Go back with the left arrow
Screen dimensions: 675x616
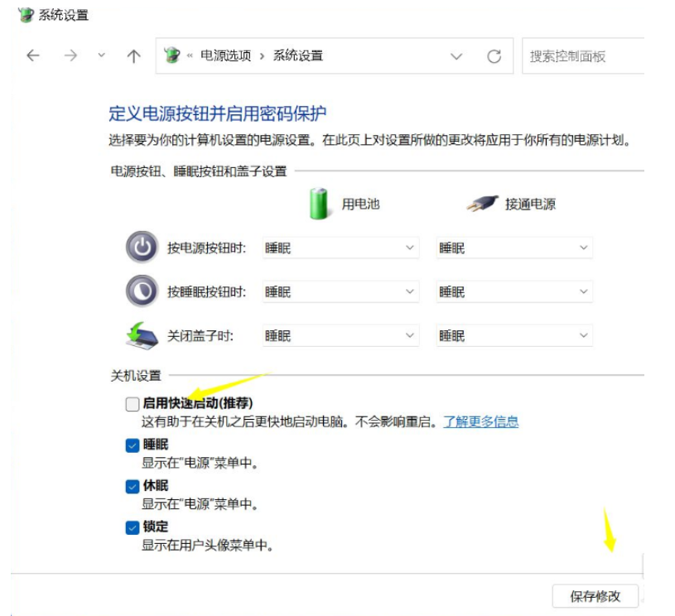point(33,55)
